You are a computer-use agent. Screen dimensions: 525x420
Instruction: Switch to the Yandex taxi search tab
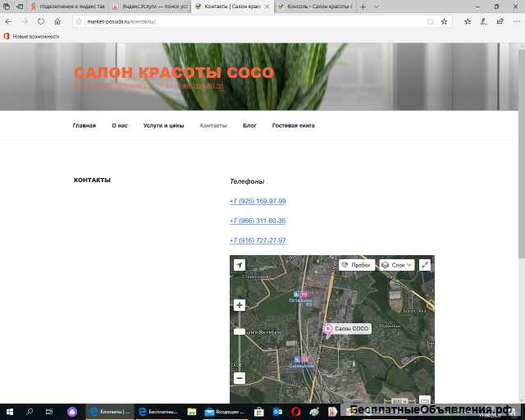click(x=68, y=7)
